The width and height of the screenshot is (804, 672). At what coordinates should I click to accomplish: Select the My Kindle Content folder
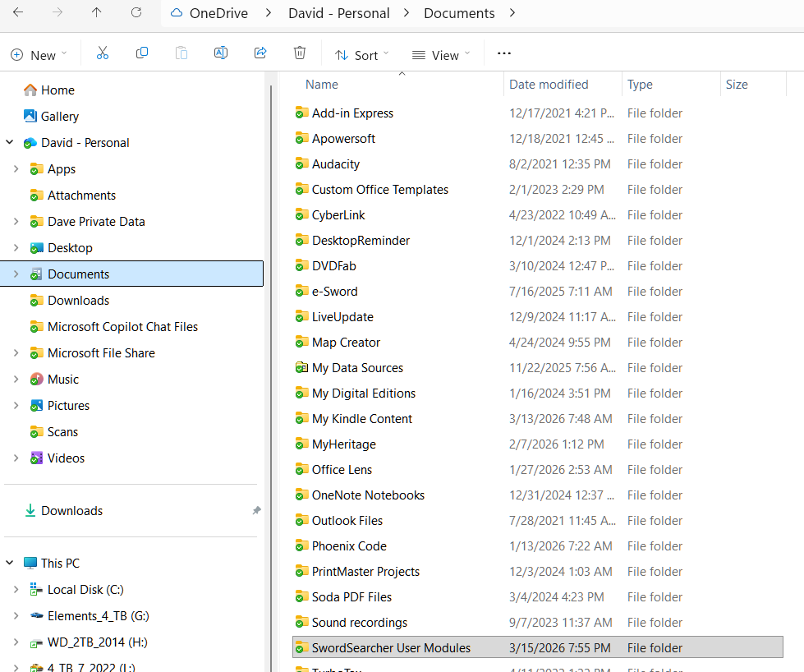click(362, 419)
